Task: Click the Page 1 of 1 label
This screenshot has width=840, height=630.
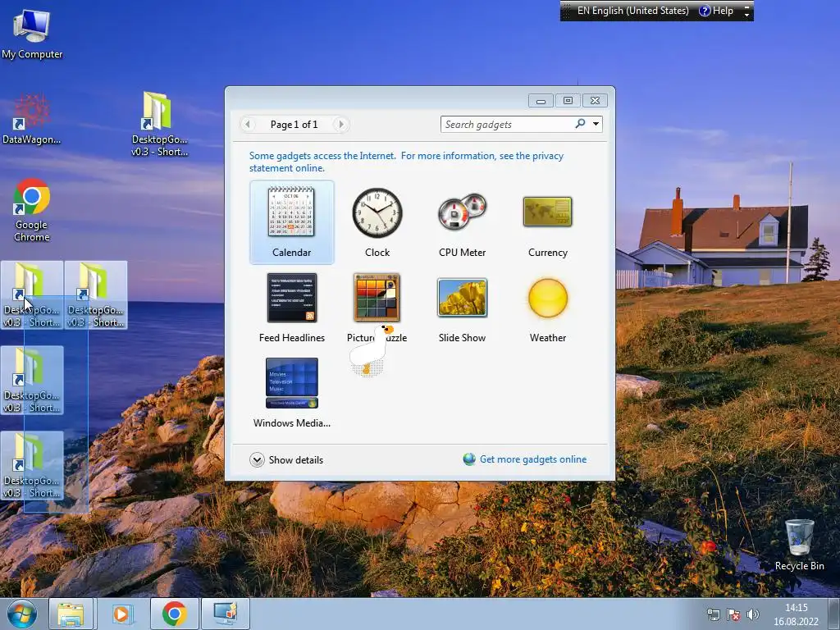Action: [294, 125]
